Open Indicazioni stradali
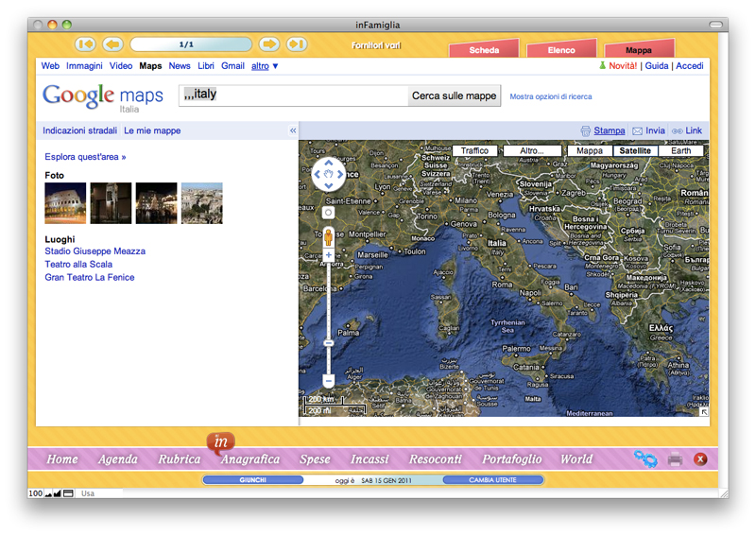 coord(79,130)
